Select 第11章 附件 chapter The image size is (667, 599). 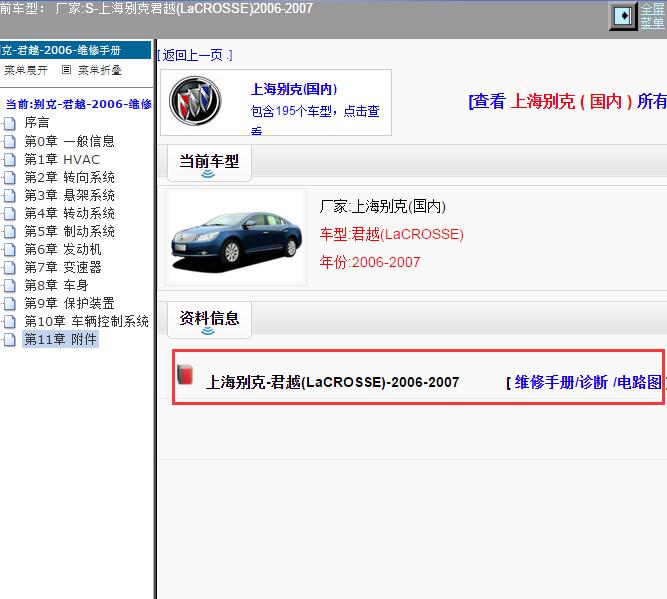pyautogui.click(x=60, y=339)
